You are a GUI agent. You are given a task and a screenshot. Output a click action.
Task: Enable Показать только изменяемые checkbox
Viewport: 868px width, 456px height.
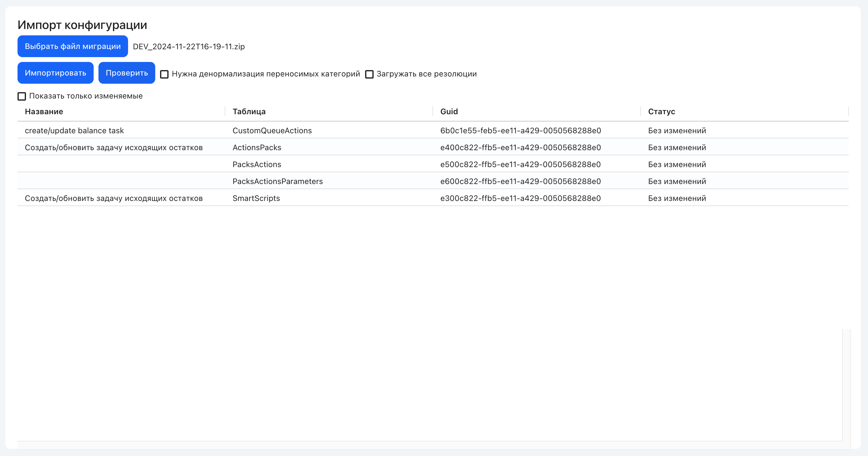[x=22, y=96]
